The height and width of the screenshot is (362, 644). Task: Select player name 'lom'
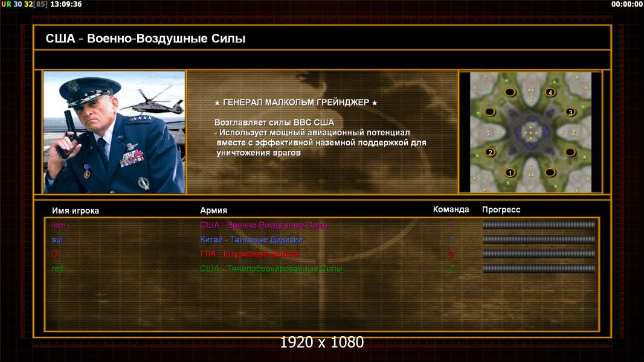coord(59,225)
